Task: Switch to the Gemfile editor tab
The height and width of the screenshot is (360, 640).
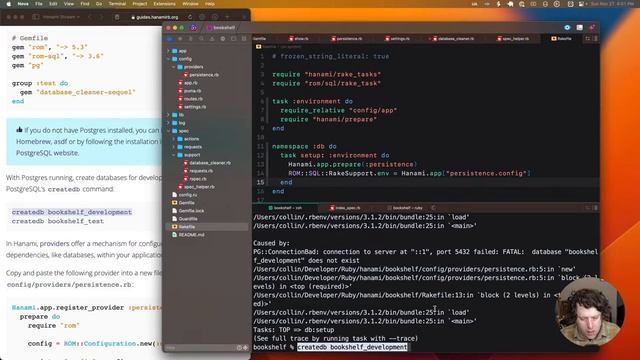Action: pyautogui.click(x=260, y=39)
